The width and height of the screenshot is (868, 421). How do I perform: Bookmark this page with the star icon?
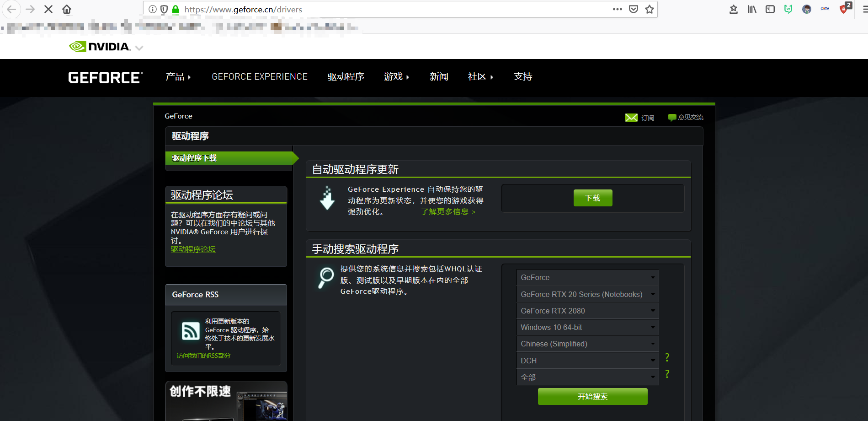(650, 9)
